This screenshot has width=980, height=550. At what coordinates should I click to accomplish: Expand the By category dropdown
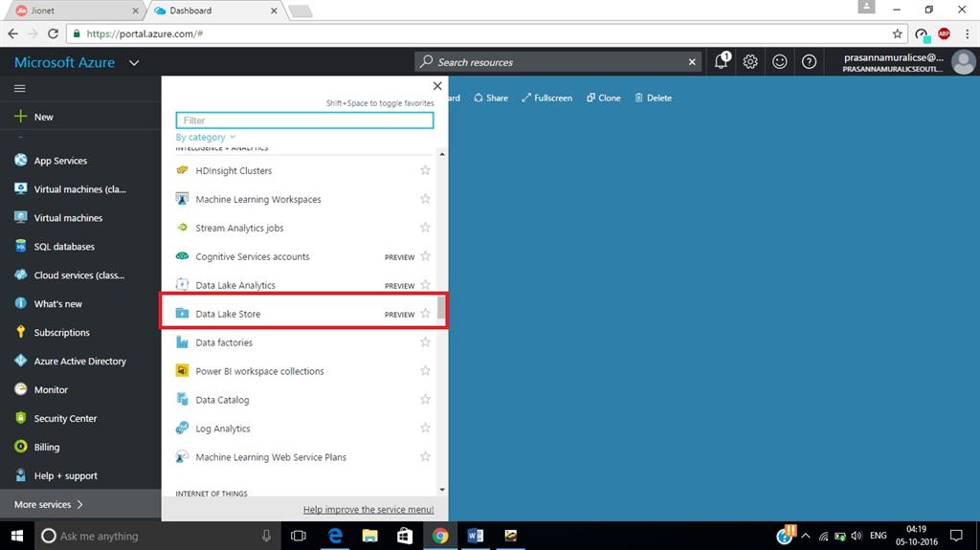pyautogui.click(x=206, y=137)
